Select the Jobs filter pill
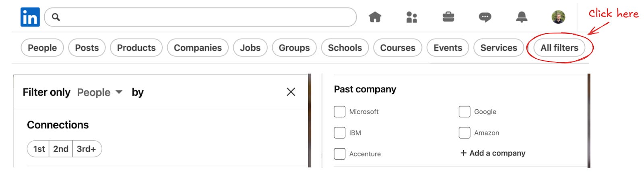The height and width of the screenshot is (174, 644). [250, 48]
